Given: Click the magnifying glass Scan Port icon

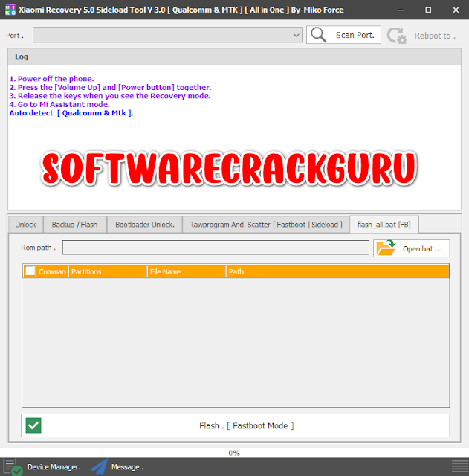Looking at the screenshot, I should click(319, 35).
